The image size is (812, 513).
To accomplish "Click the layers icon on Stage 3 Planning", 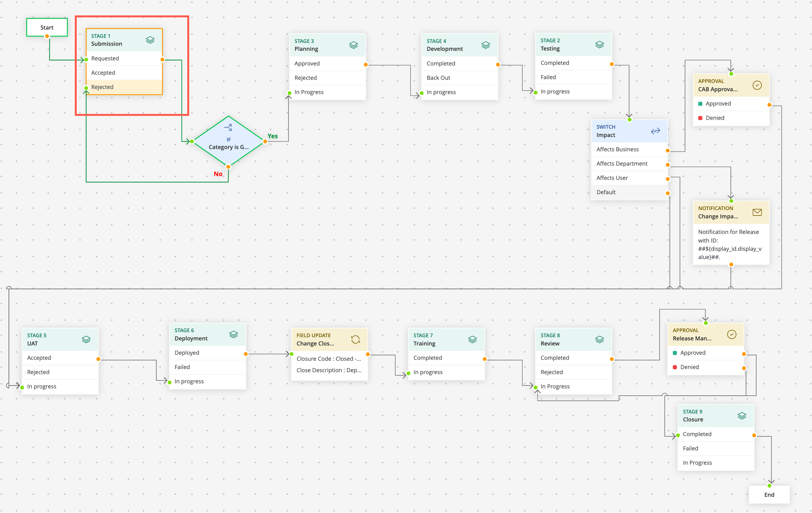I will point(353,44).
